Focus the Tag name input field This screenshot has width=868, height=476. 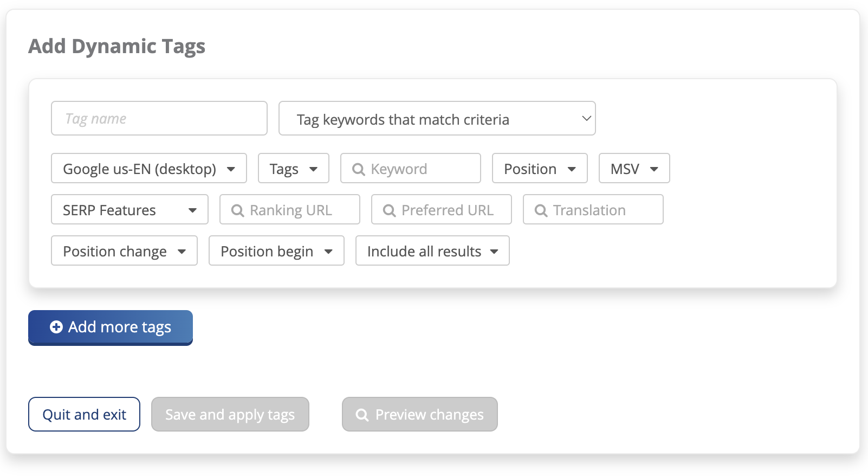[159, 119]
